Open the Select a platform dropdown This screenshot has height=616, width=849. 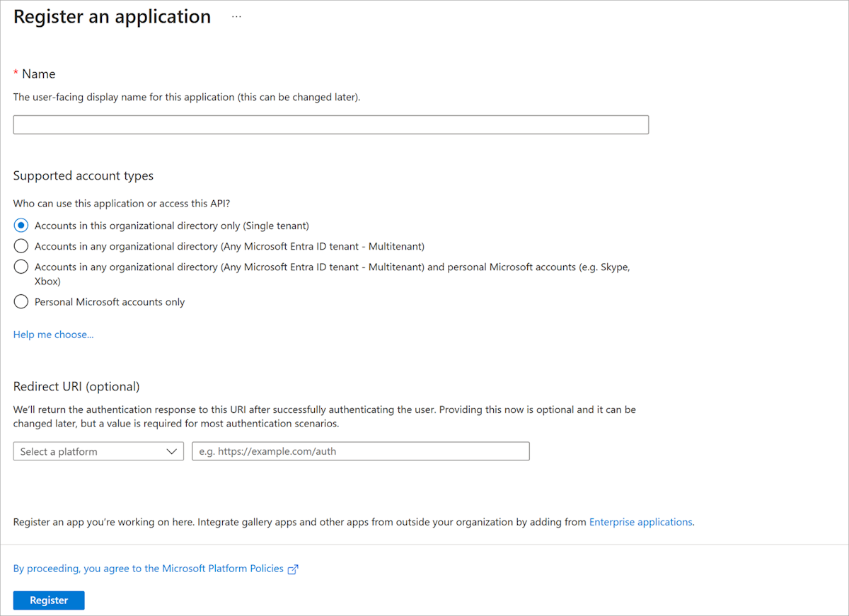coord(98,451)
